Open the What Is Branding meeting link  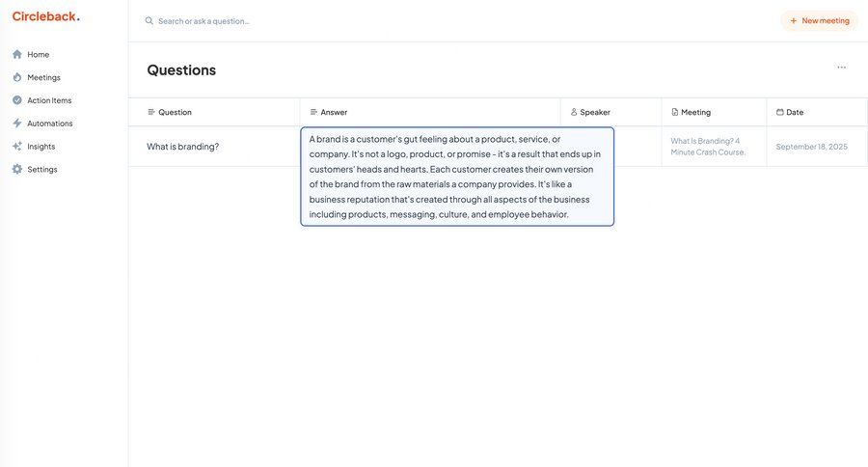coord(708,147)
